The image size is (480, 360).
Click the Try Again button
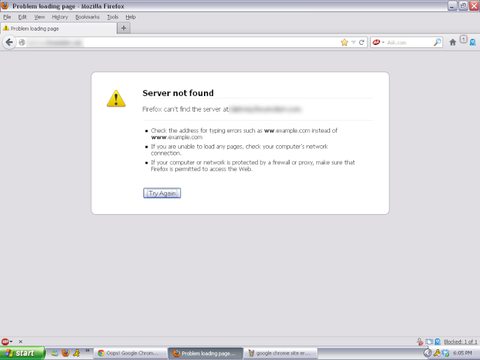pos(162,193)
